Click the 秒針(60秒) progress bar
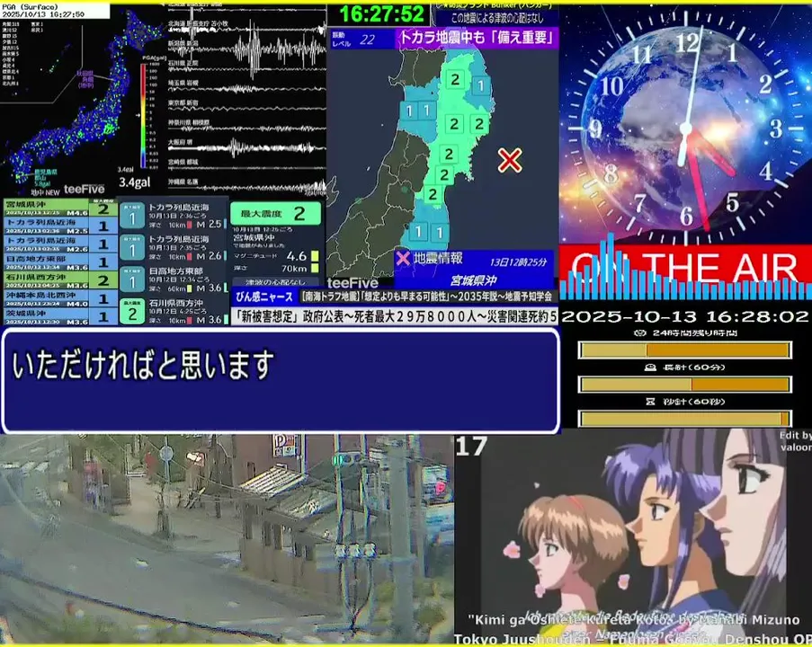 pyautogui.click(x=684, y=419)
